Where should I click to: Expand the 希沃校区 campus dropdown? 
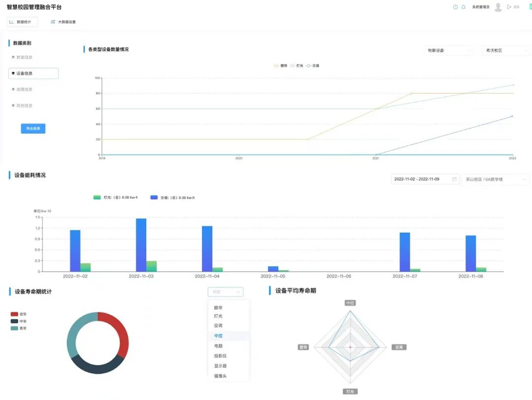506,51
